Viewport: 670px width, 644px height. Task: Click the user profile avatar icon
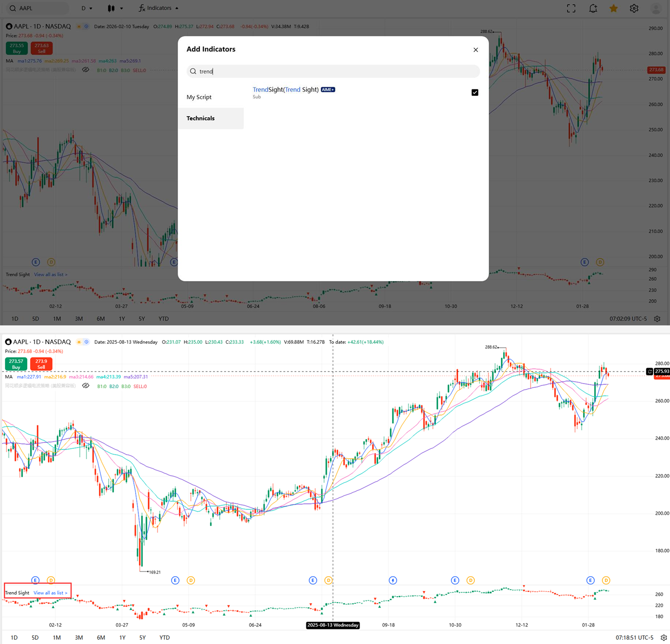(x=656, y=8)
